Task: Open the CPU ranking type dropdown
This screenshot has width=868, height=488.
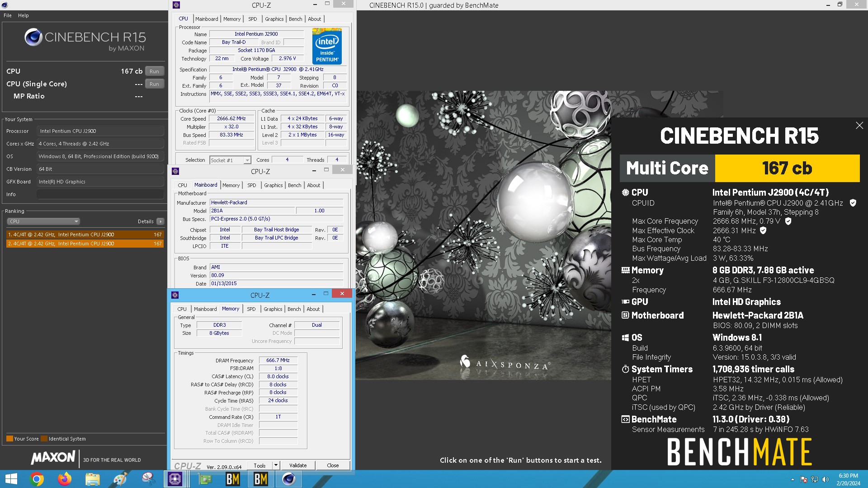Action: coord(43,221)
